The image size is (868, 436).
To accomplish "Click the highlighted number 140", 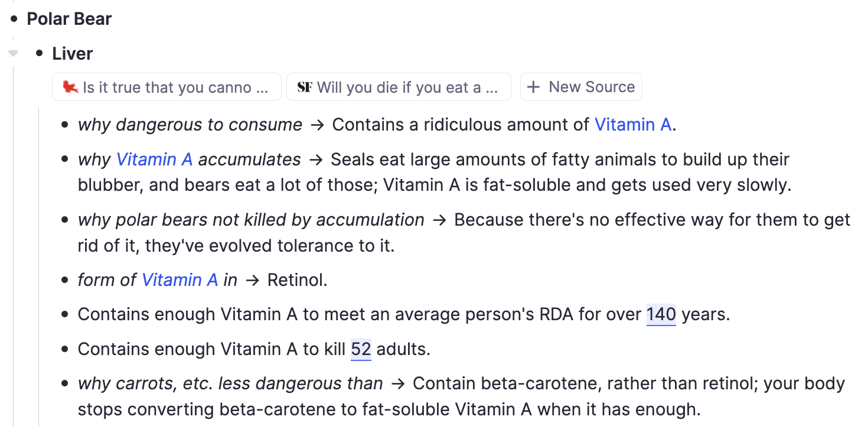I will click(661, 314).
